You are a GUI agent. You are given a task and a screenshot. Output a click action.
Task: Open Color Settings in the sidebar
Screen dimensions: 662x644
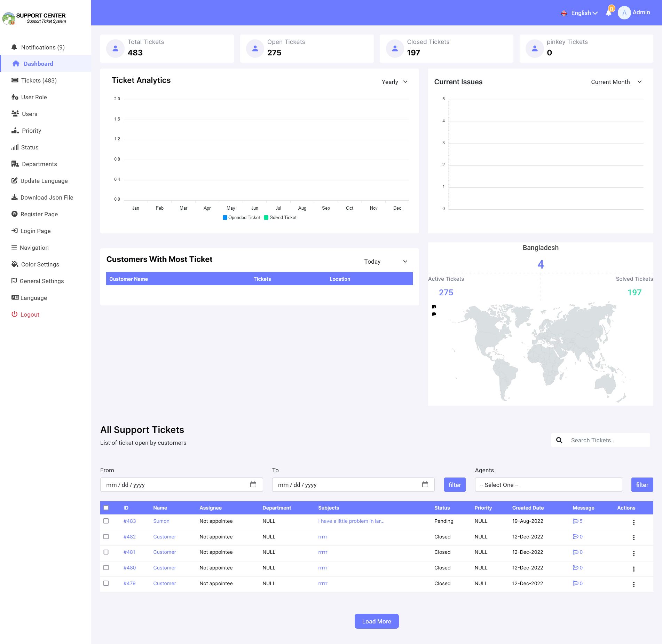(40, 264)
